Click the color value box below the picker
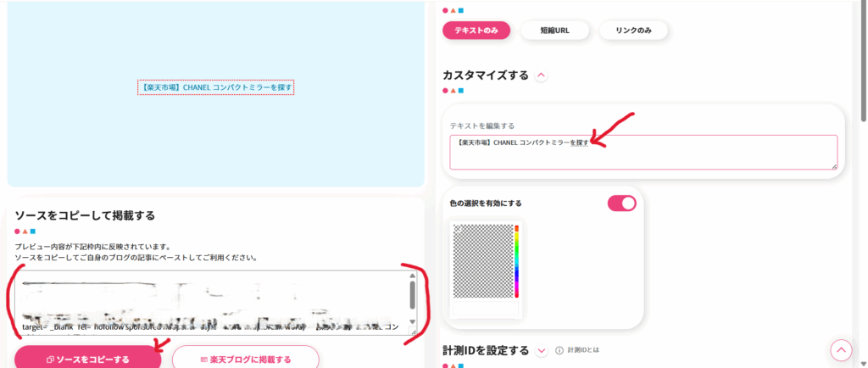The width and height of the screenshot is (868, 368). pyautogui.click(x=486, y=309)
